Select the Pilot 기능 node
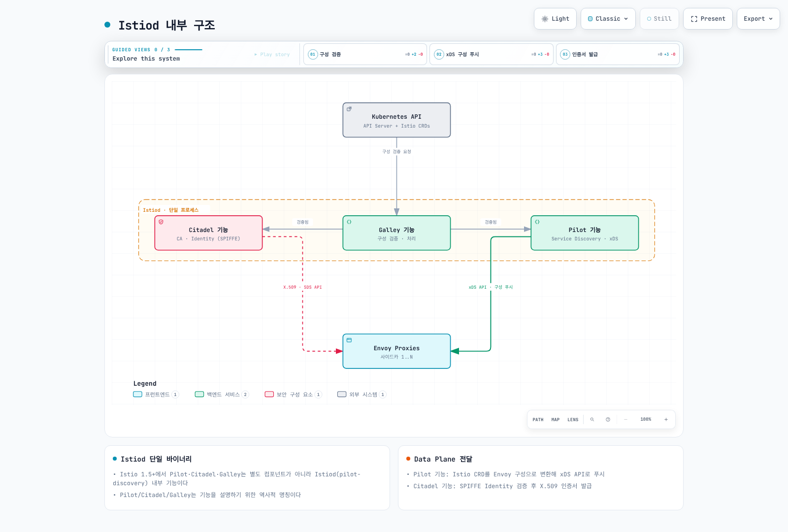 coord(585,233)
